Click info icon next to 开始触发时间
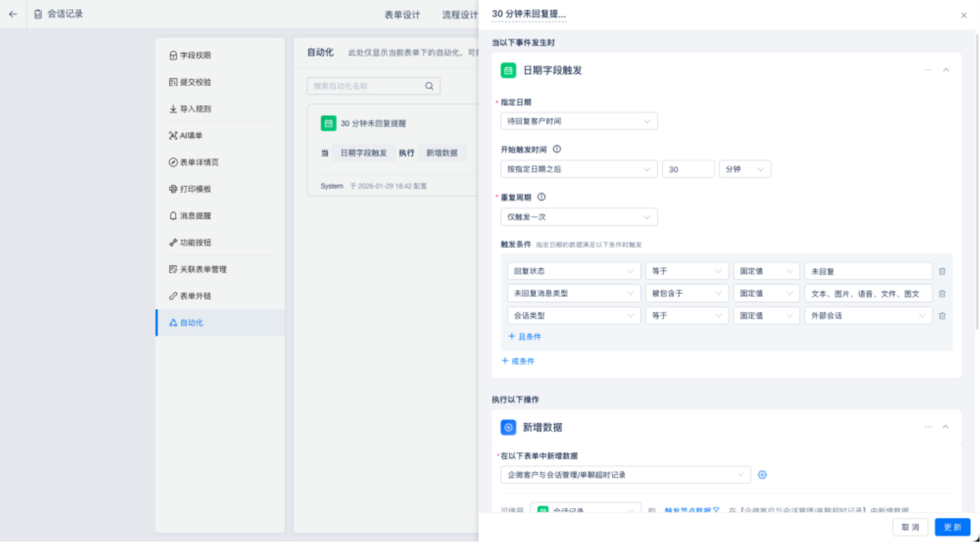Screen dimensions: 980x542 (556, 149)
